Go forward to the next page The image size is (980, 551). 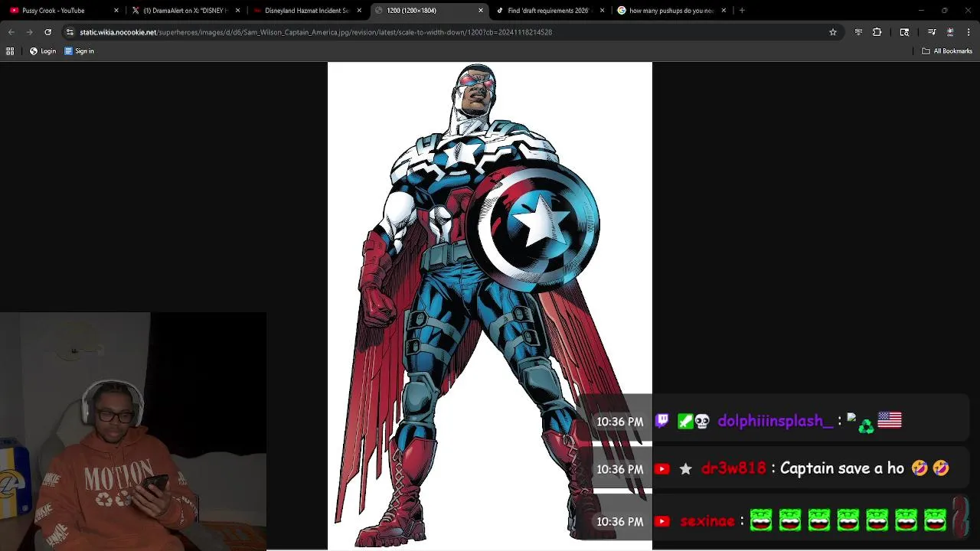coord(29,32)
